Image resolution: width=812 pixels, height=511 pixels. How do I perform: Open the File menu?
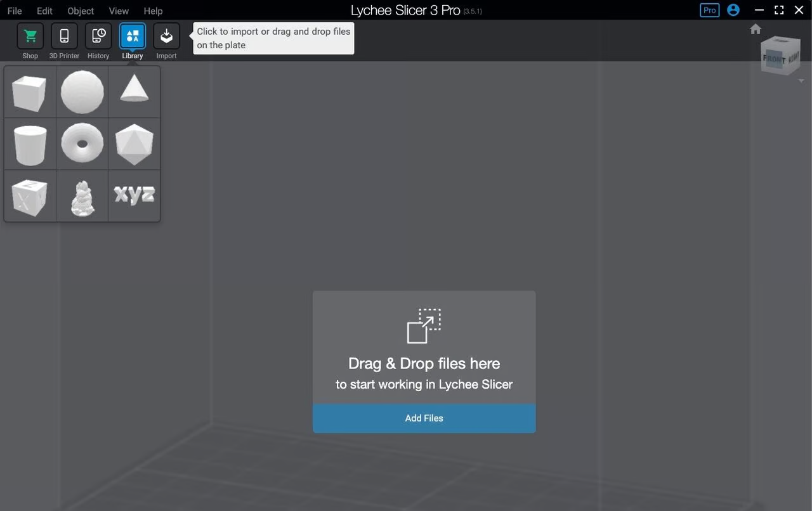(14, 11)
